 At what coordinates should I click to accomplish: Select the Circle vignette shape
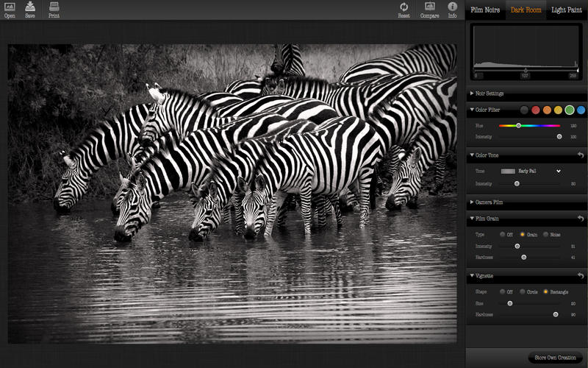523,291
